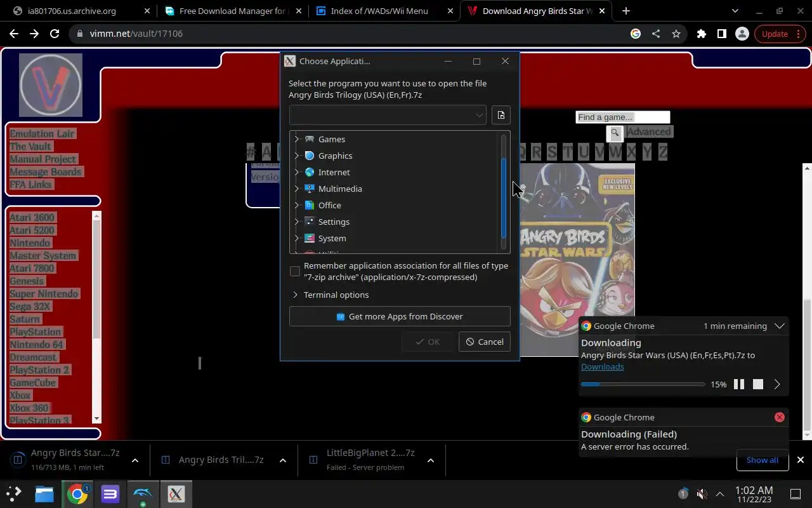Pause the Angry Birds Star Wars download
This screenshot has height=508, width=812.
click(x=739, y=384)
